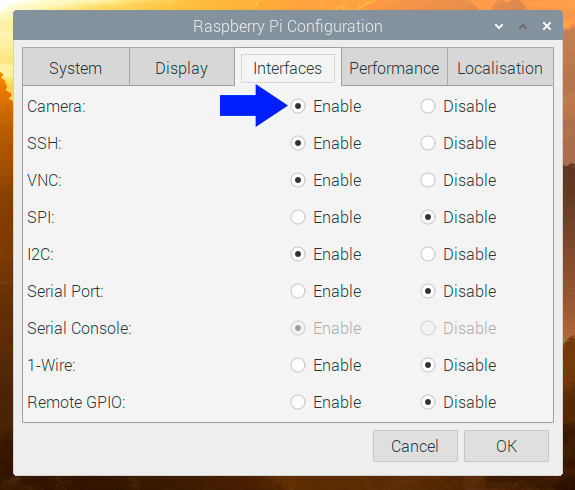This screenshot has height=490, width=575.
Task: Close the Raspberry Pi Configuration window
Action: tap(547, 26)
